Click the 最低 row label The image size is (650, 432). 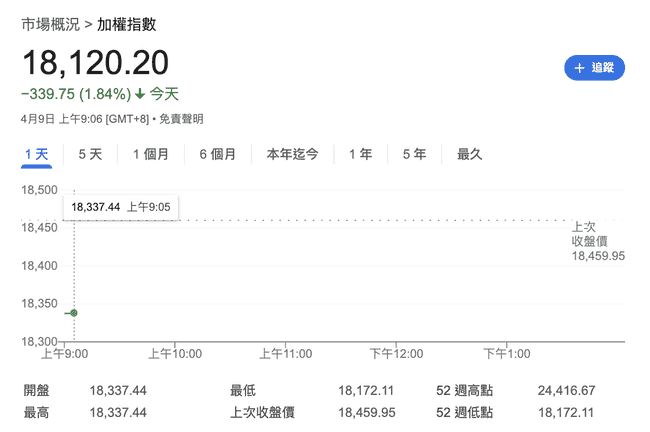coord(243,391)
